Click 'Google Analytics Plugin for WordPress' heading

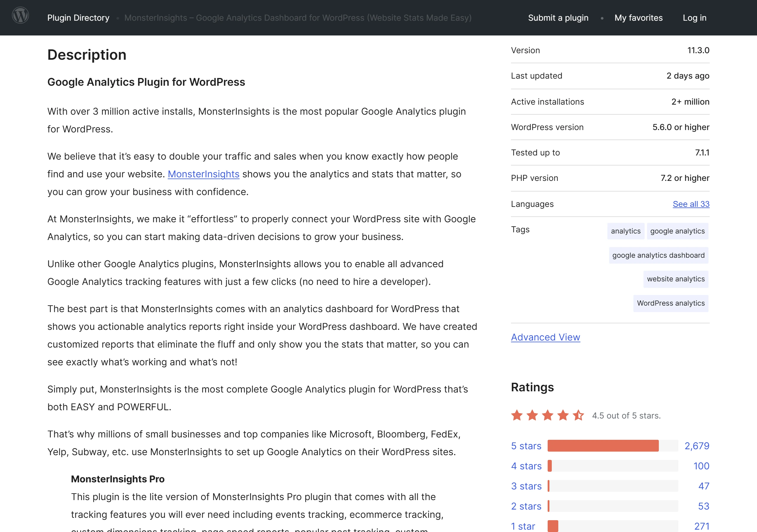tap(146, 82)
